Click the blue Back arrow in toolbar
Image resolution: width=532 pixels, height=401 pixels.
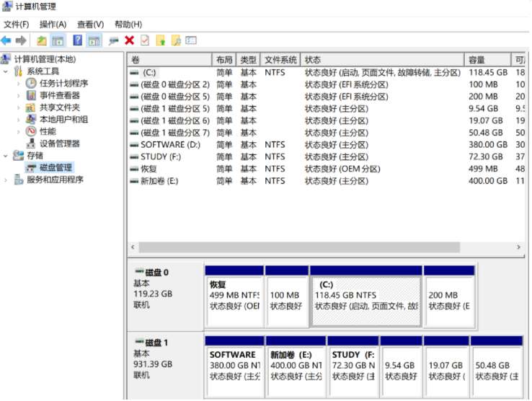pyautogui.click(x=6, y=41)
